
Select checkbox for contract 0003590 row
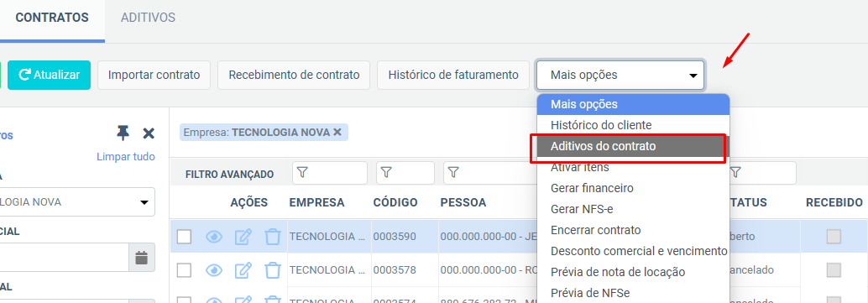click(x=185, y=237)
